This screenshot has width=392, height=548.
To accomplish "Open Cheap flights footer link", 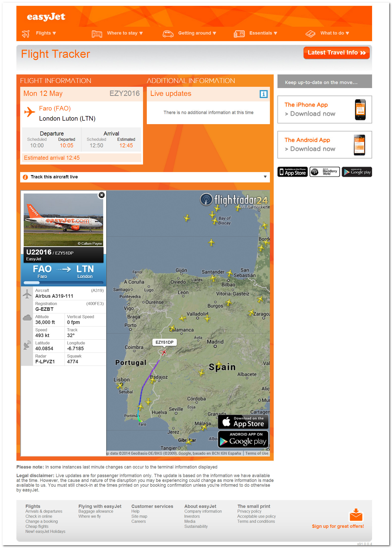I will pyautogui.click(x=37, y=526).
